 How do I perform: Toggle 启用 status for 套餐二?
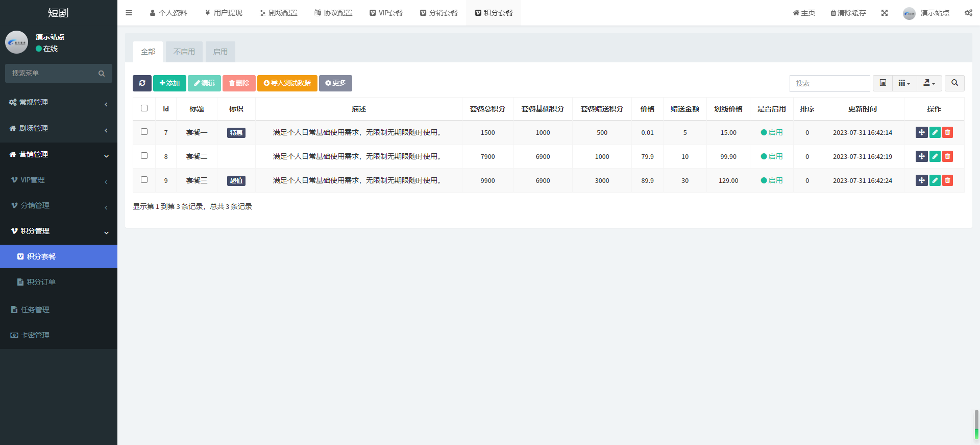tap(771, 156)
